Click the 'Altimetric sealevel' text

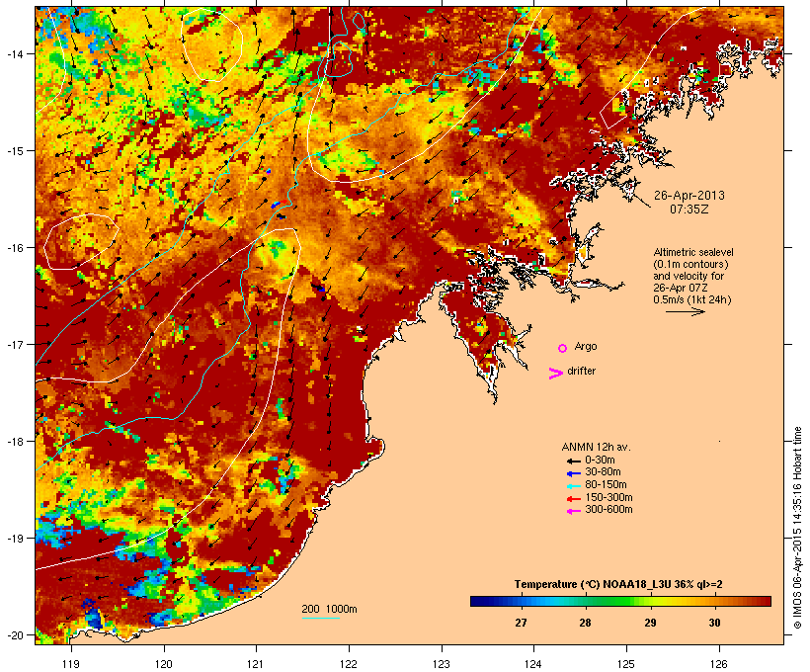point(693,252)
